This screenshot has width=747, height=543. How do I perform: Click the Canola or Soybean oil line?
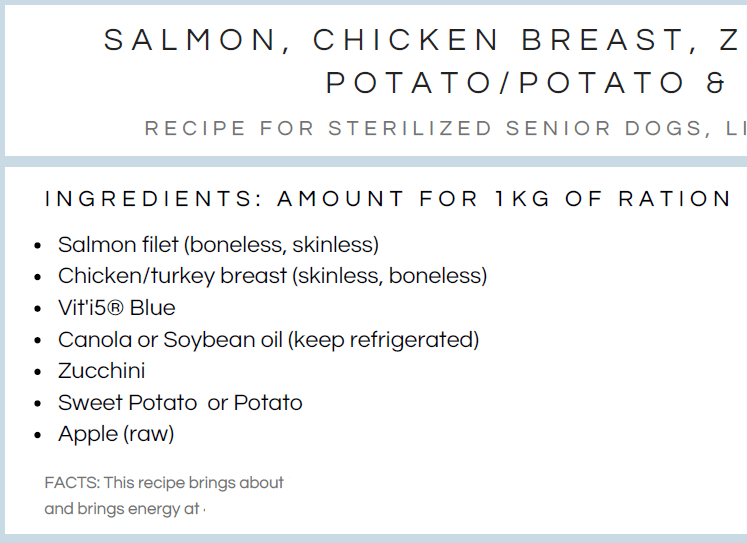coord(269,340)
